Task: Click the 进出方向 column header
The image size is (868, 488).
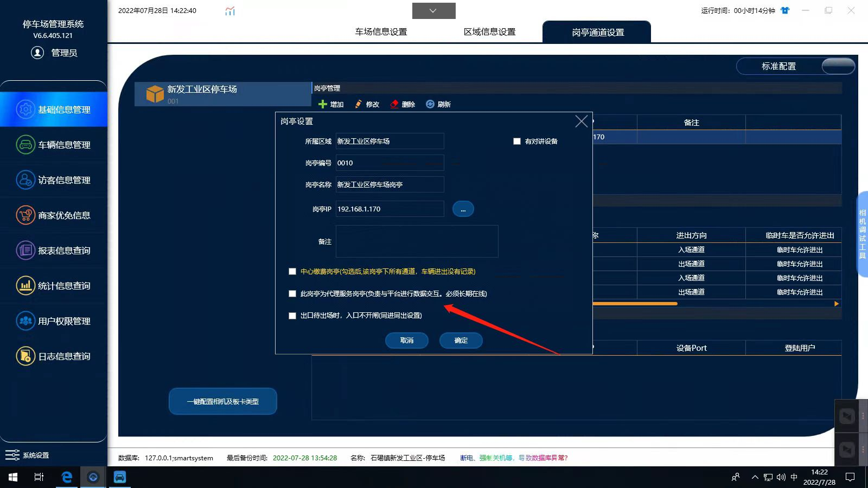Action: tap(691, 235)
